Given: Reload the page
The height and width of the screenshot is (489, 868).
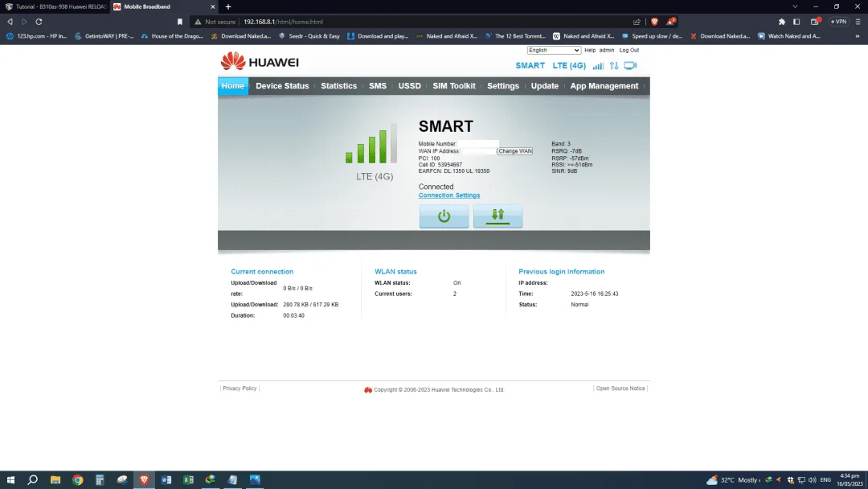Looking at the screenshot, I should [x=39, y=22].
